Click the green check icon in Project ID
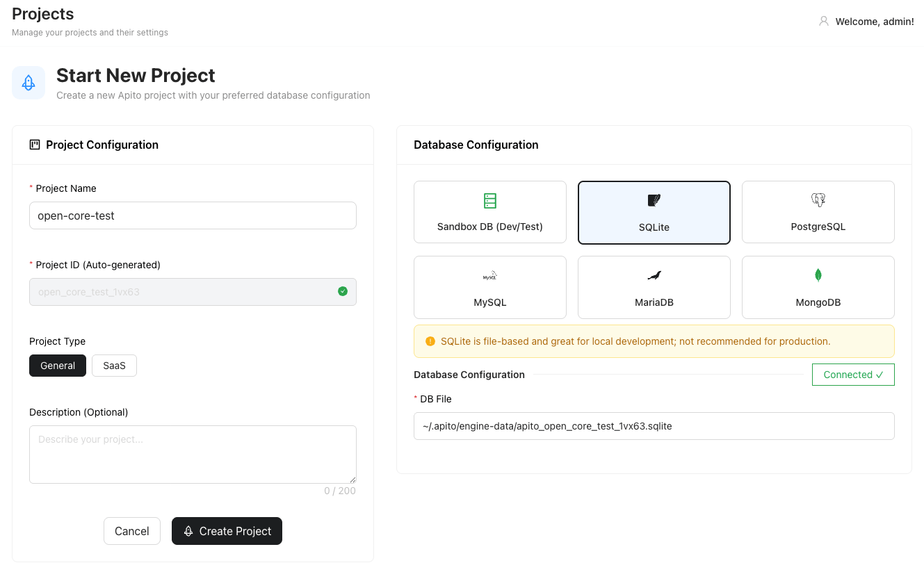 (x=343, y=292)
